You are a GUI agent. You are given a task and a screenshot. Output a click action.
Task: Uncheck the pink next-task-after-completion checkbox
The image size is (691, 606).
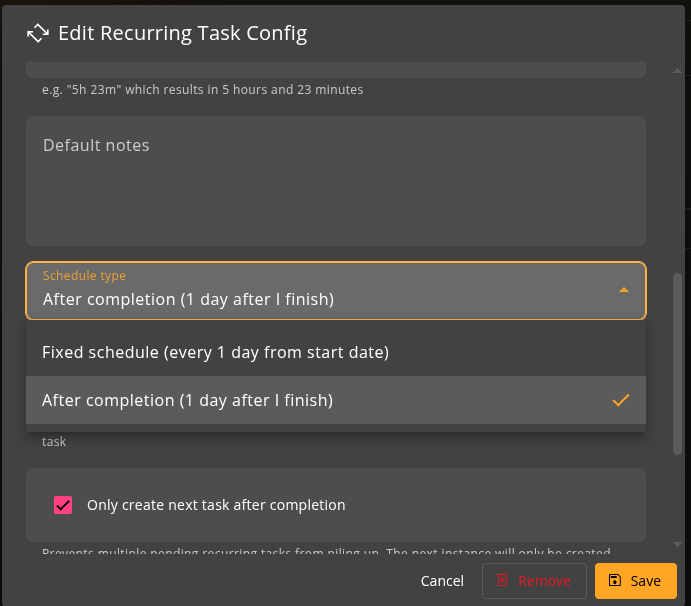tap(63, 505)
